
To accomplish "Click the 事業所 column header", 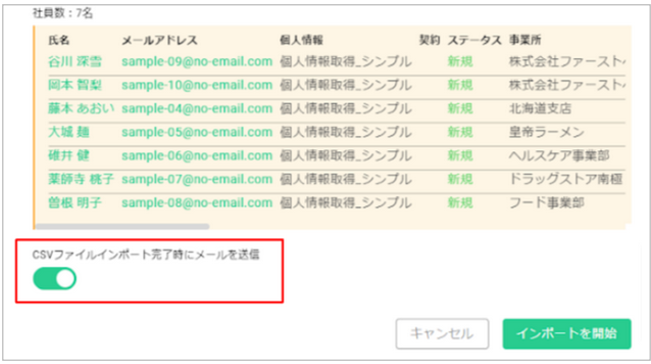I will pos(525,40).
